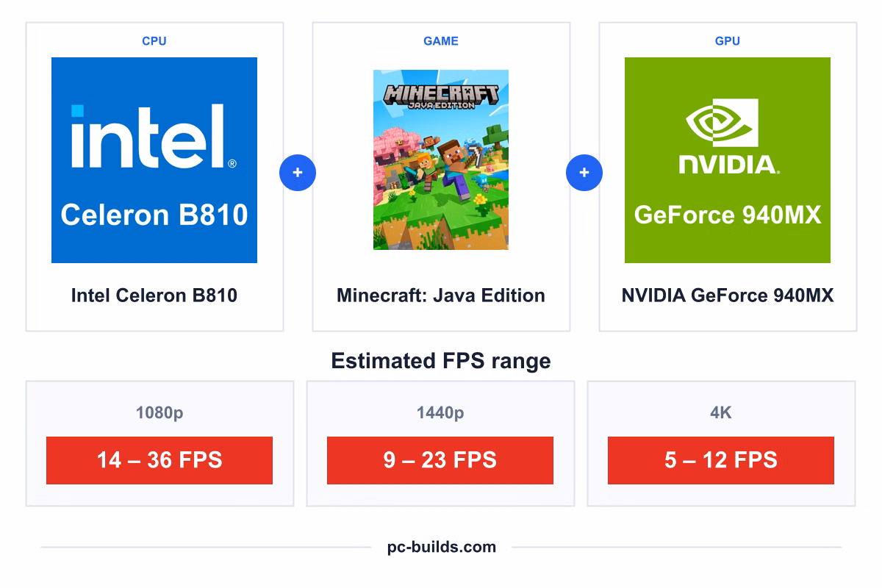Click the 1440p resolution label
Screen dimensions: 882x588
coord(440,413)
